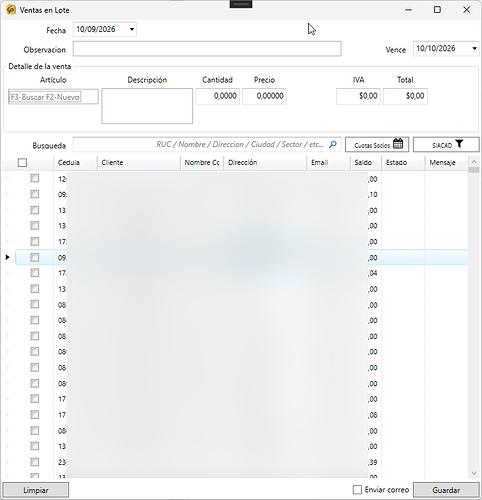Open the Fecha date dropdown arrow
Viewport: 482px width, 500px height.
click(132, 29)
